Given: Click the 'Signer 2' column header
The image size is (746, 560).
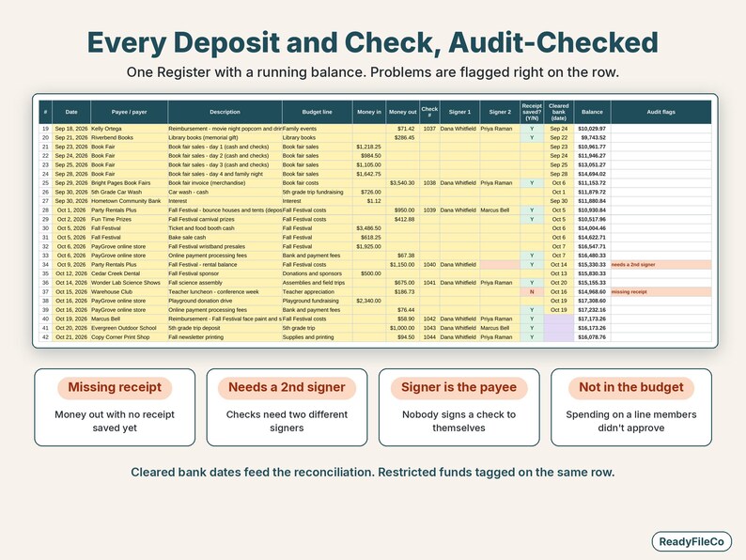Looking at the screenshot, I should click(500, 113).
